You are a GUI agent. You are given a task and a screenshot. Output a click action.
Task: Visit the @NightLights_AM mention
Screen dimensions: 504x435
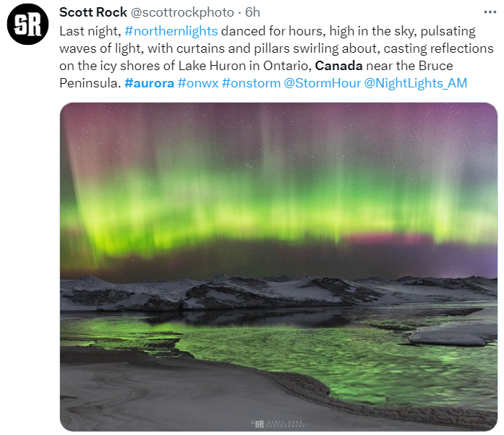click(415, 83)
